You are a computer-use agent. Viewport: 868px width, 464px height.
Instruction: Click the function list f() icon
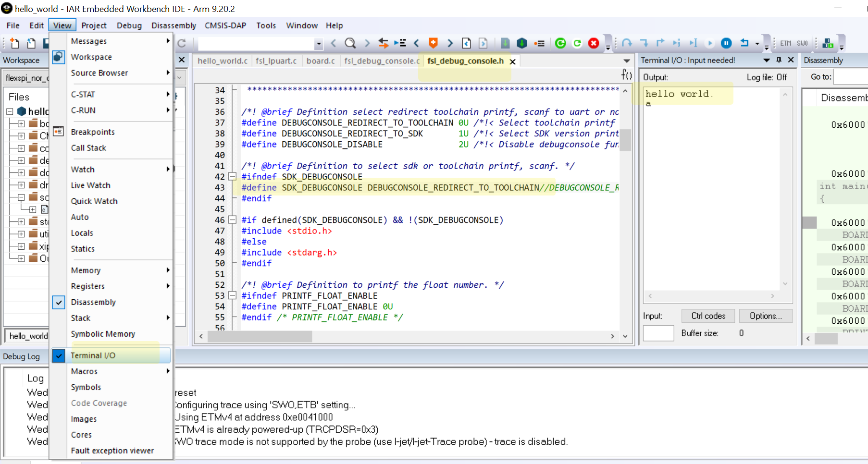click(626, 74)
